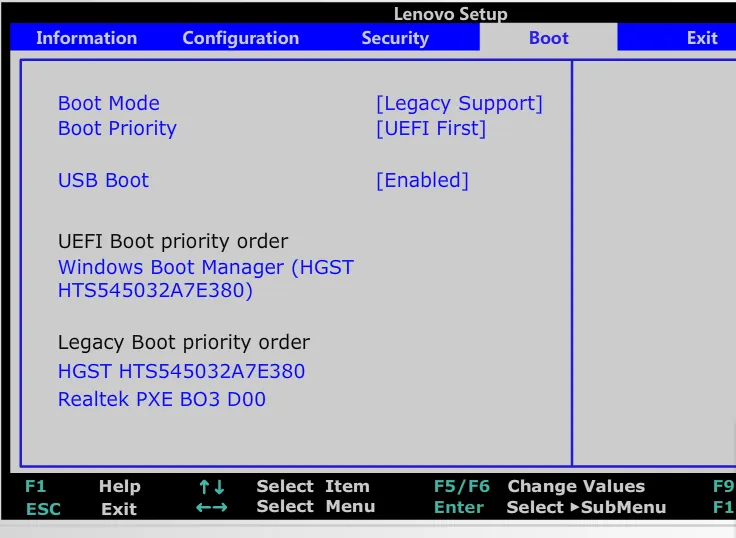
Task: Highlight the USB Boot setting label
Action: (103, 180)
